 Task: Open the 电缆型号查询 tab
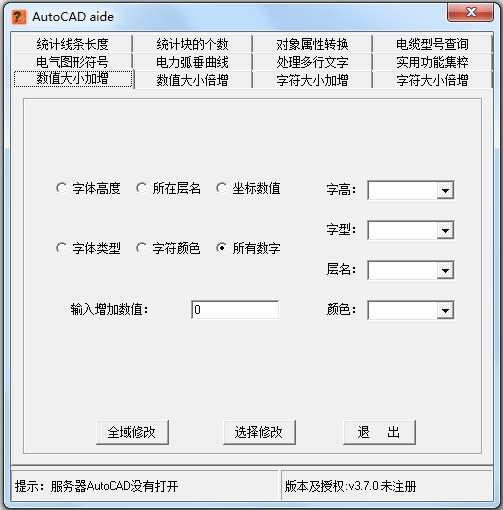click(x=432, y=44)
